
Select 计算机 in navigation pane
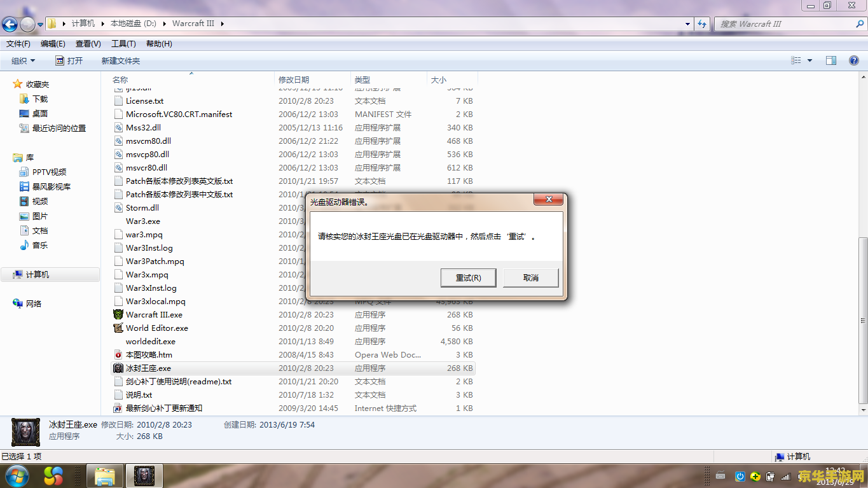click(38, 274)
